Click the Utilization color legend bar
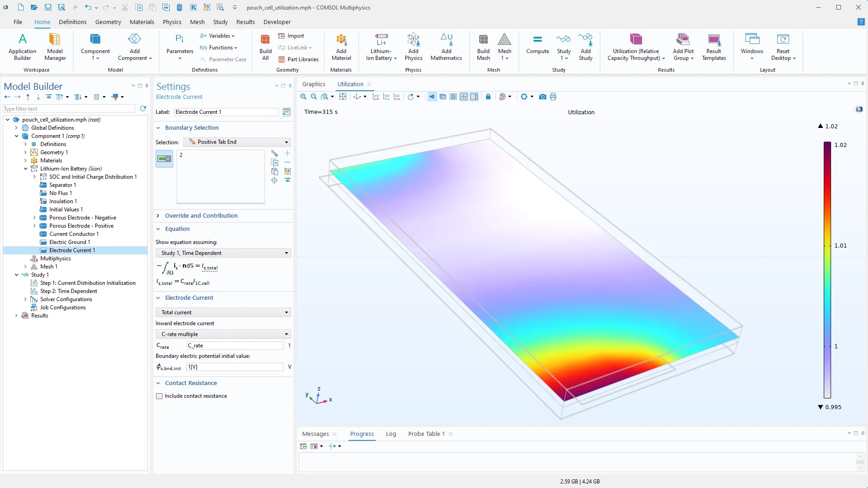 click(827, 270)
